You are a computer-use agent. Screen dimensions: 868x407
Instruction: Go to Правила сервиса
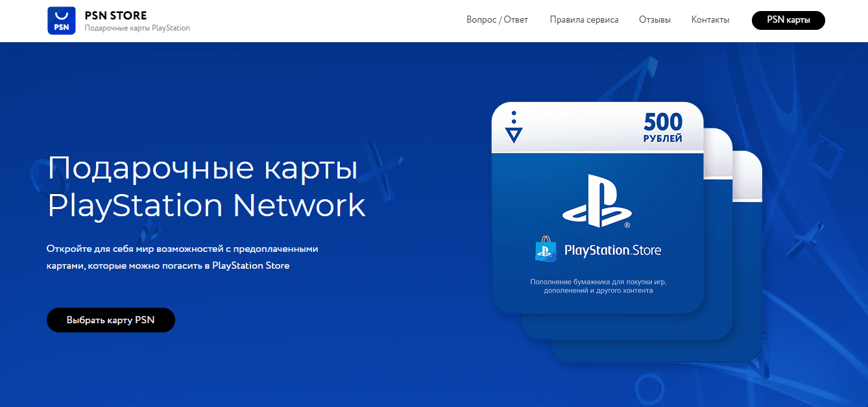click(584, 20)
